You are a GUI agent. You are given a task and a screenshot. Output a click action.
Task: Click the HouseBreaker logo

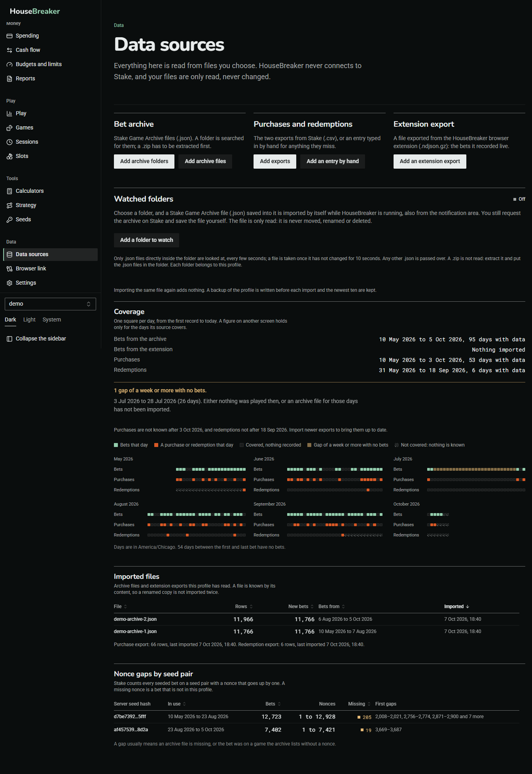[35, 11]
